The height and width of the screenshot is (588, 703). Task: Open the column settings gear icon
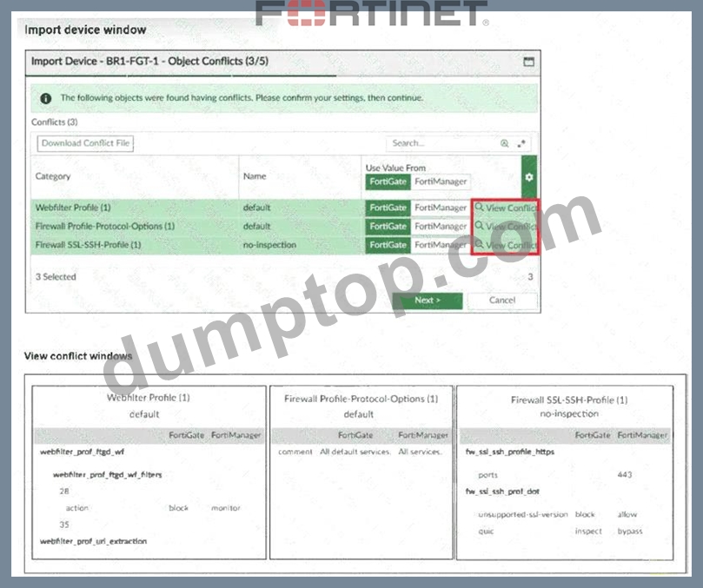tap(529, 177)
